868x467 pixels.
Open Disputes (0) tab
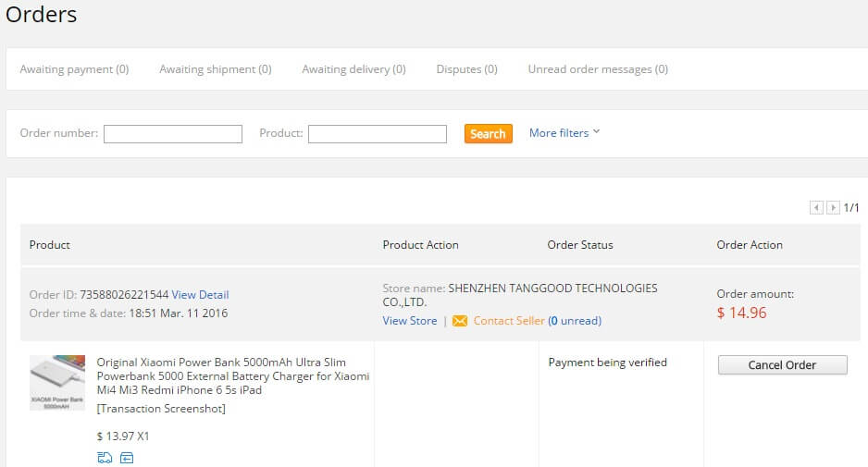[466, 69]
